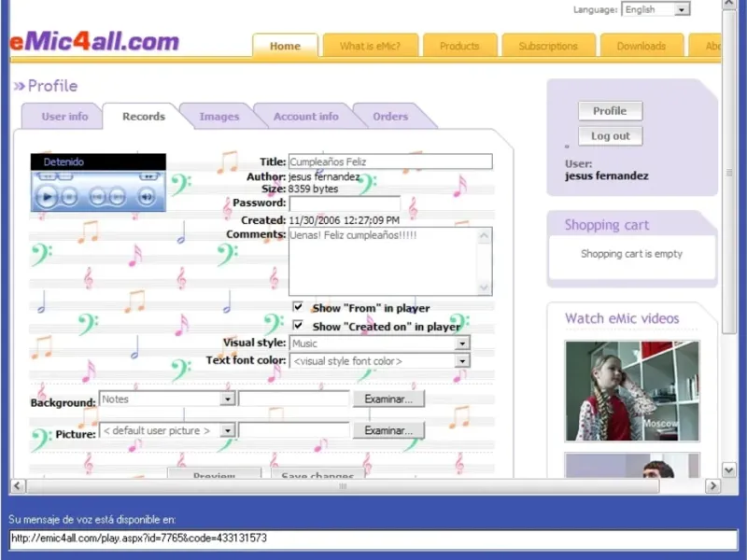747x560 pixels.
Task: Click fast-forward button atop media player
Action: click(148, 176)
